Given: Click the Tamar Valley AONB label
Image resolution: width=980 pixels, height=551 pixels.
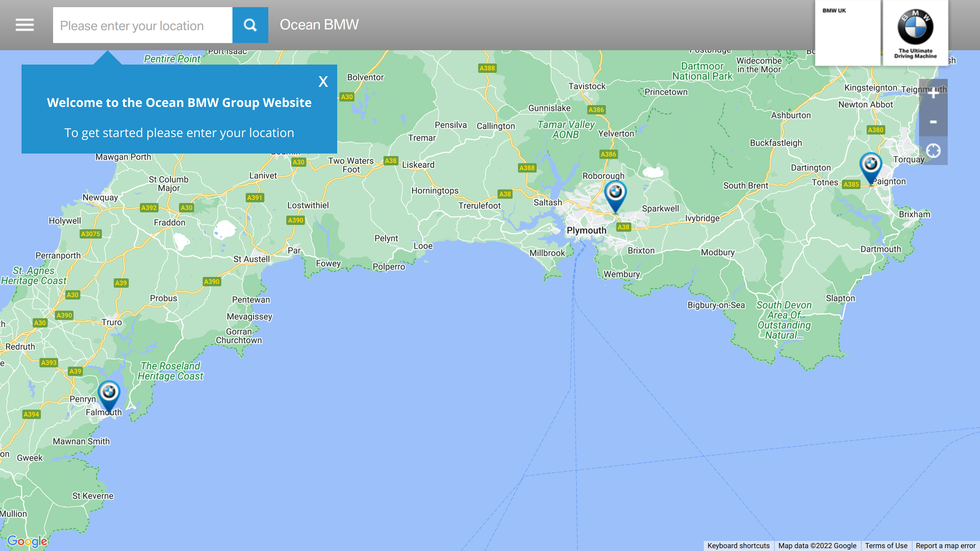Looking at the screenshot, I should click(x=566, y=129).
